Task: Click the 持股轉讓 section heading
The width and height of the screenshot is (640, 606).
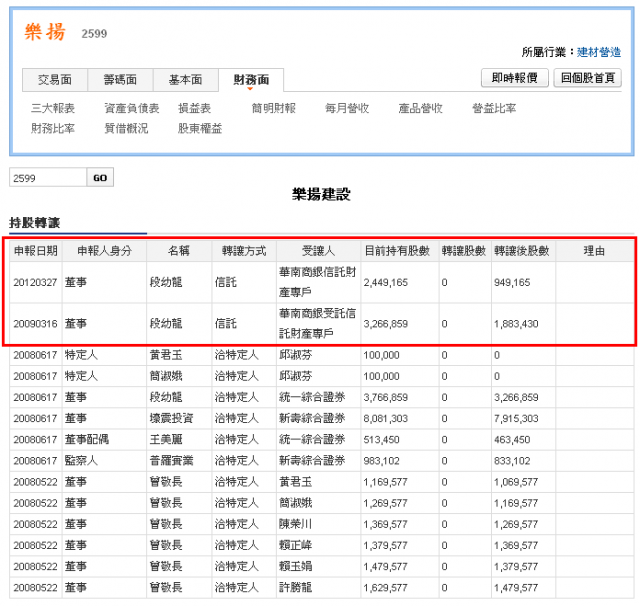Action: point(35,223)
